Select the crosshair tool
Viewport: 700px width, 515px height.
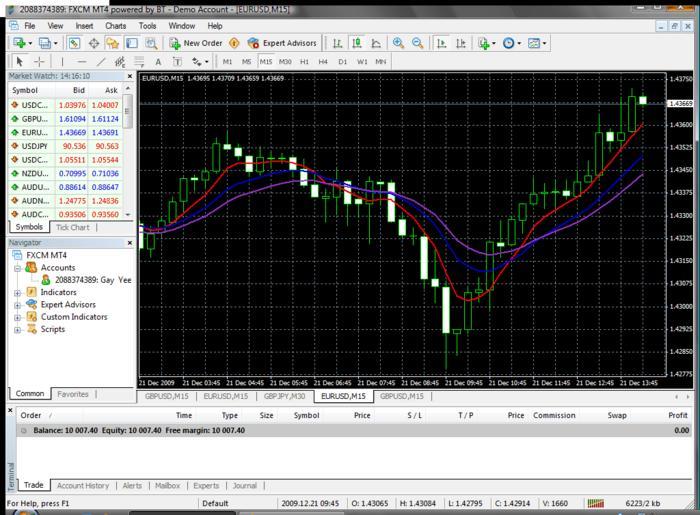[x=39, y=62]
